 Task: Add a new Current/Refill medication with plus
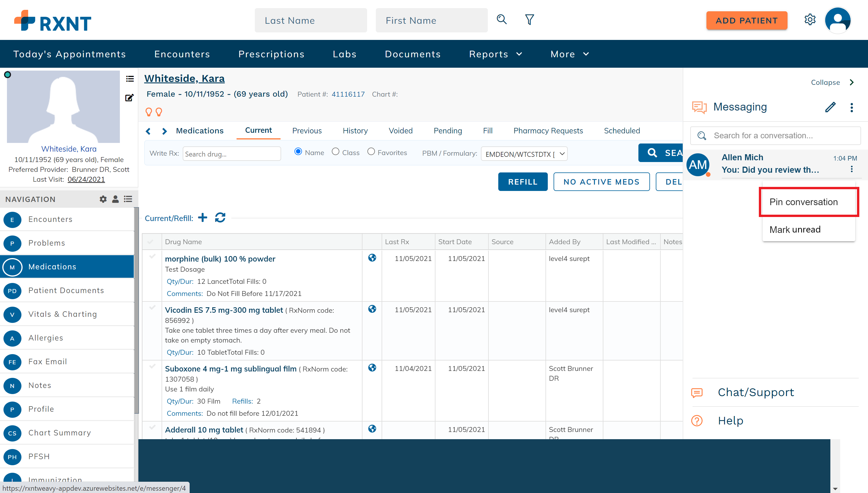tap(203, 217)
